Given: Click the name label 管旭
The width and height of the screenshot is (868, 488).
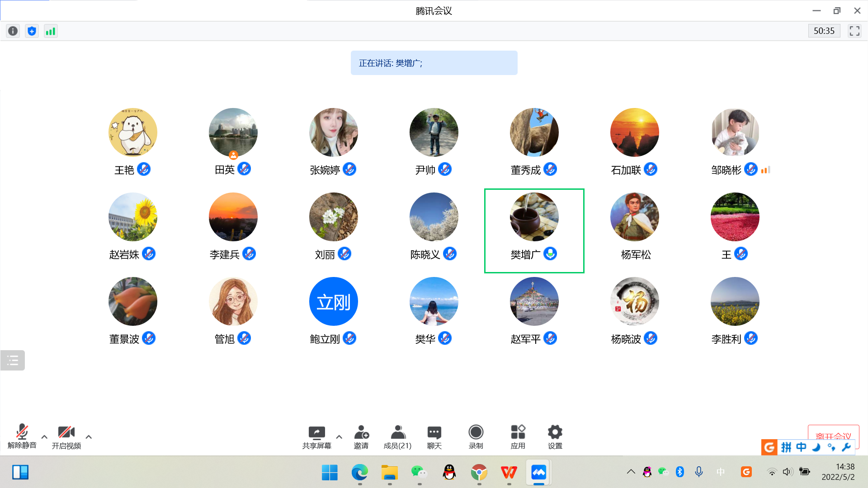Looking at the screenshot, I should [225, 339].
